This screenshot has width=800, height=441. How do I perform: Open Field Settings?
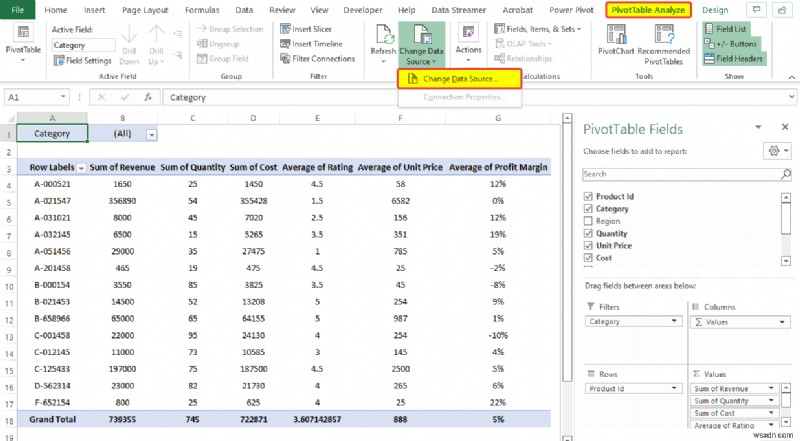(x=83, y=60)
